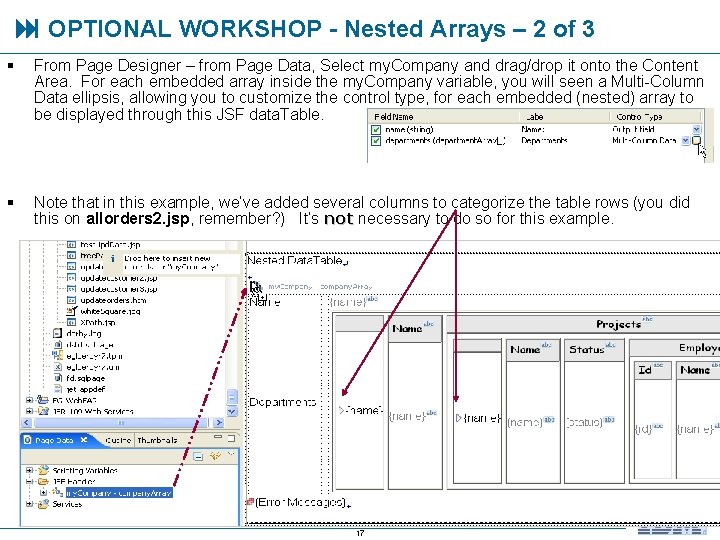Collapse the JSF Handler node

[30, 482]
